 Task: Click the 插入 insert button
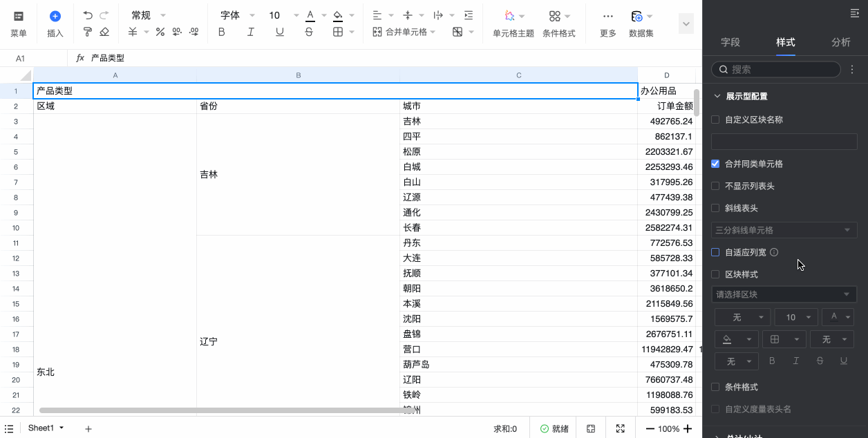(x=55, y=23)
